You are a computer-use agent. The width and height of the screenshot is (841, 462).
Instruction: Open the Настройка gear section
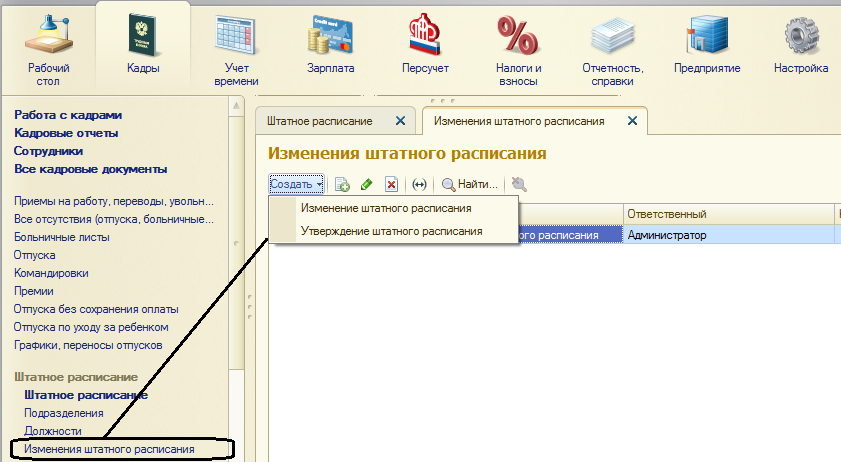tap(801, 46)
